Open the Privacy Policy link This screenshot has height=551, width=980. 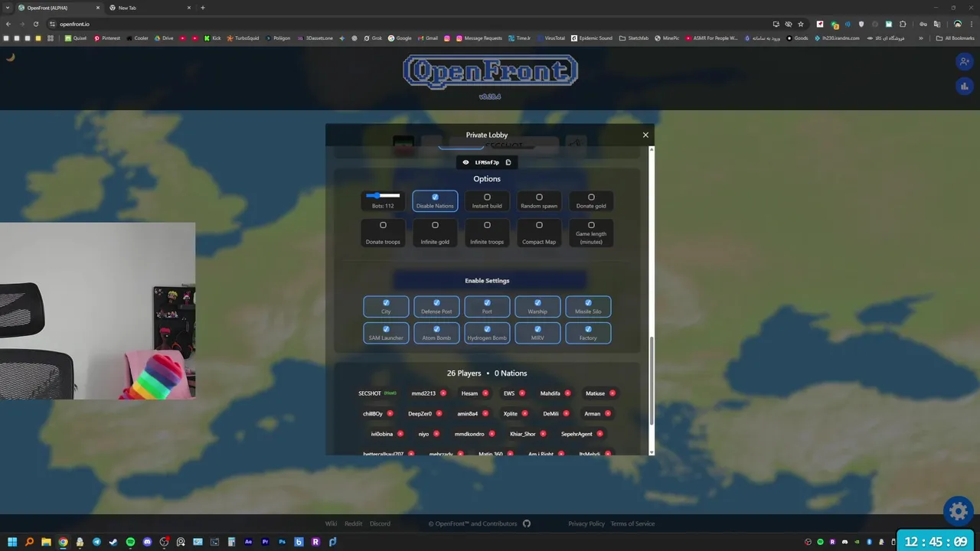click(586, 523)
